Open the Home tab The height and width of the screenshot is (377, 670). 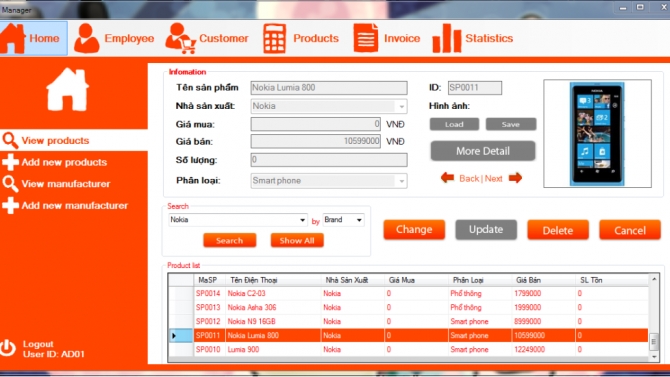click(x=34, y=38)
